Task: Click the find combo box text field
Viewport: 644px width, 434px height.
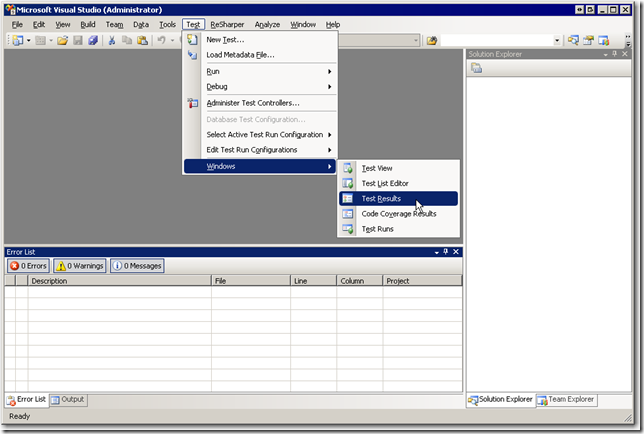Action: pyautogui.click(x=497, y=40)
